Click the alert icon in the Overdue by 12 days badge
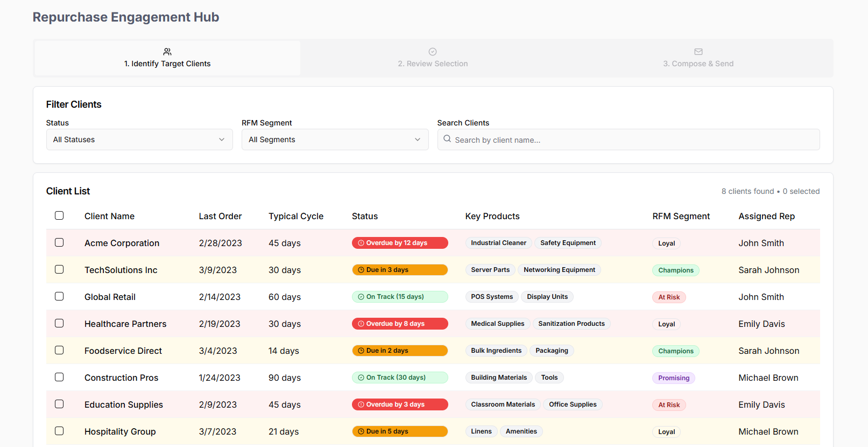The image size is (868, 447). click(x=361, y=243)
